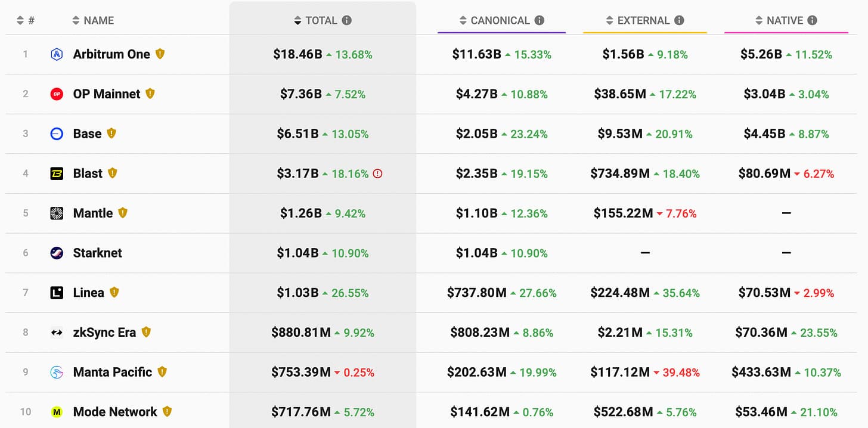
Task: Click the shield badge next to Linea
Action: point(114,292)
